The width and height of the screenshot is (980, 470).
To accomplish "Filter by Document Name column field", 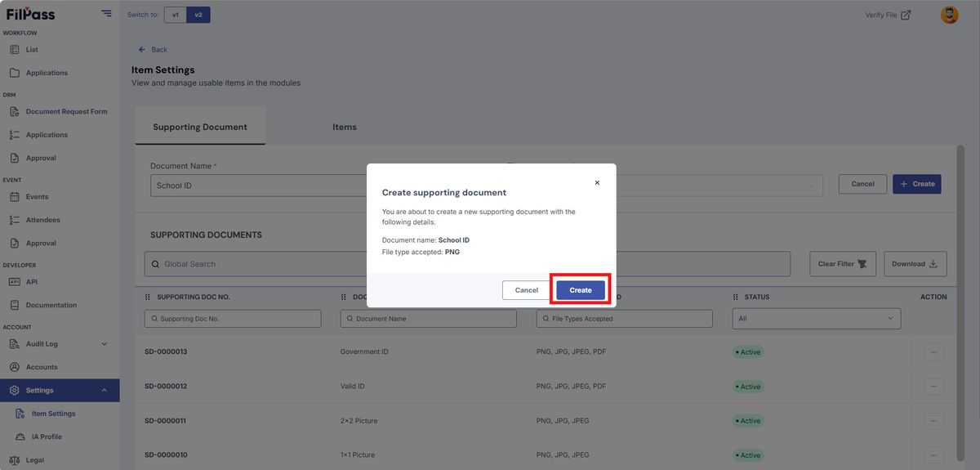I will [429, 319].
